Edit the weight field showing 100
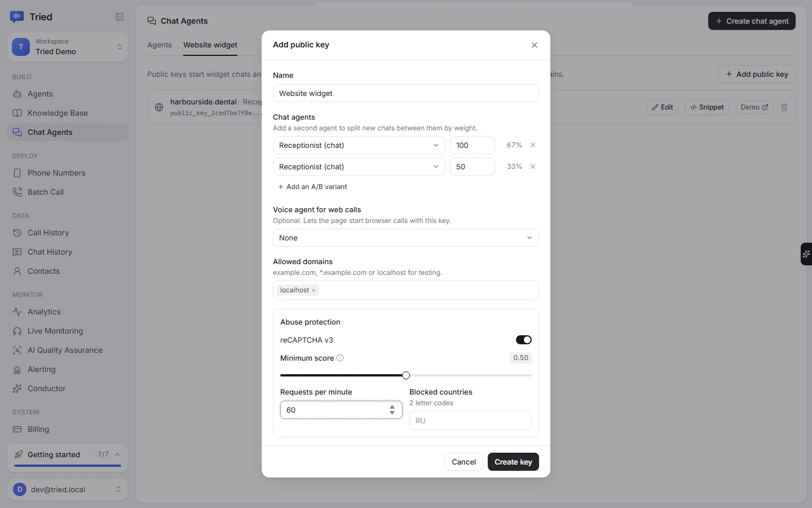This screenshot has height=508, width=812. tap(473, 145)
